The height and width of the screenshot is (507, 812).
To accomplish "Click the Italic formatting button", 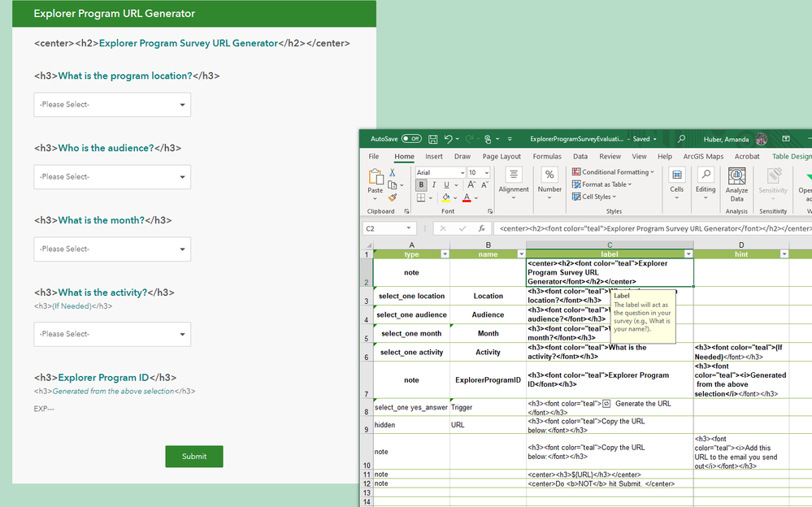I will [434, 185].
